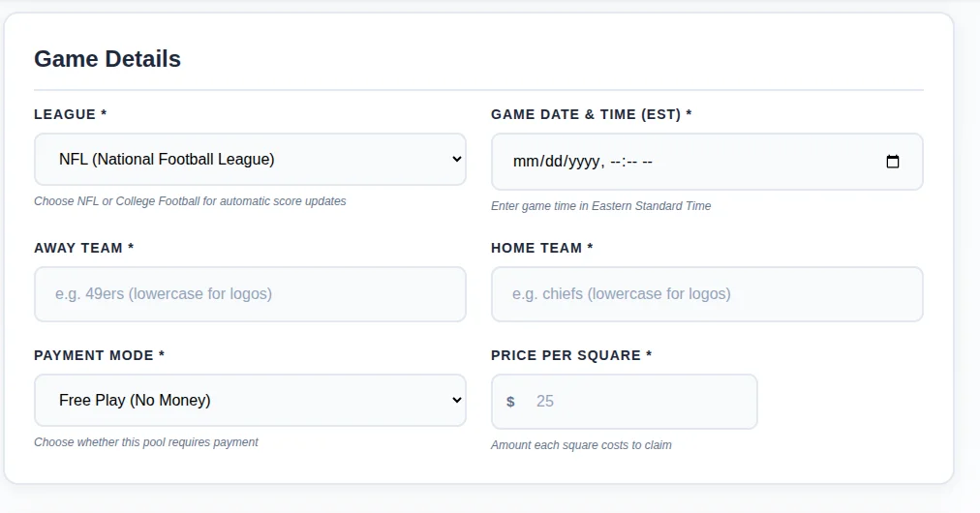
Task: Focus the Home Team text field
Action: tap(707, 294)
